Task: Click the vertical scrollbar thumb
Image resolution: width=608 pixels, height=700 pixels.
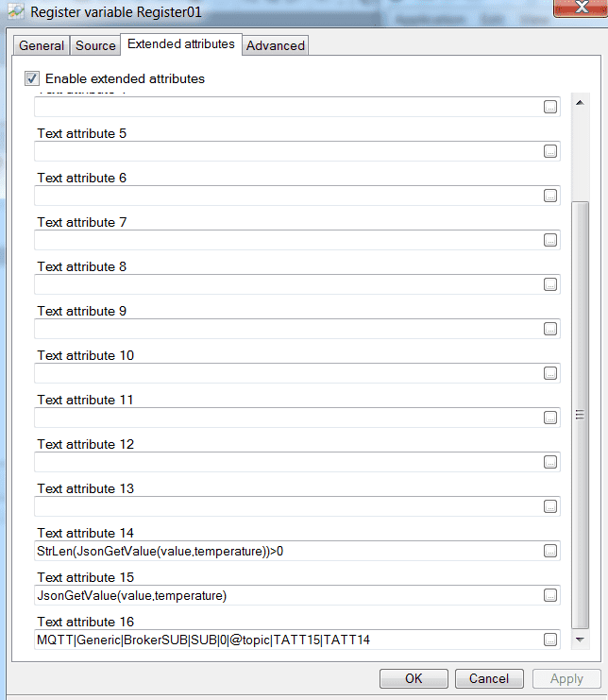Action: 581,414
